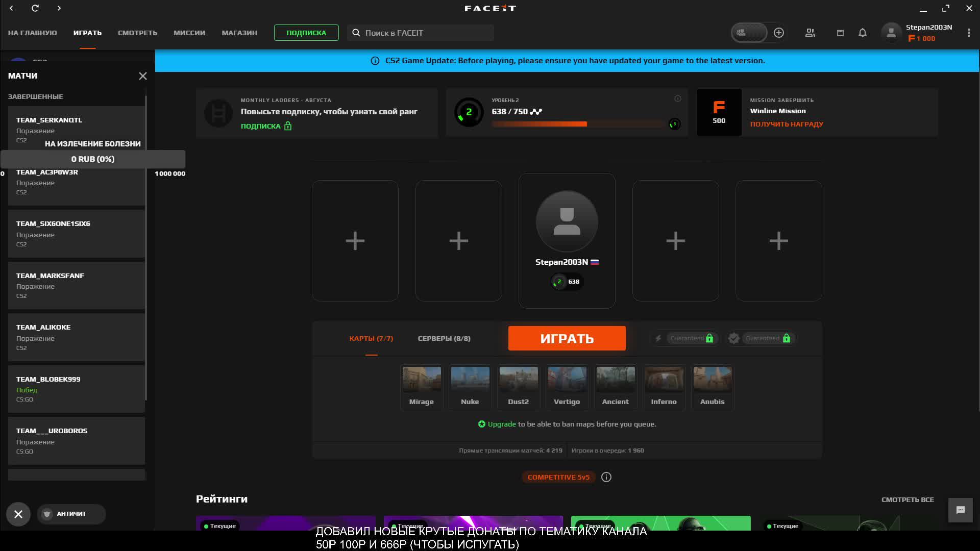This screenshot has height=551, width=980.
Task: Select the Dust2 map thumbnail
Action: pyautogui.click(x=519, y=387)
